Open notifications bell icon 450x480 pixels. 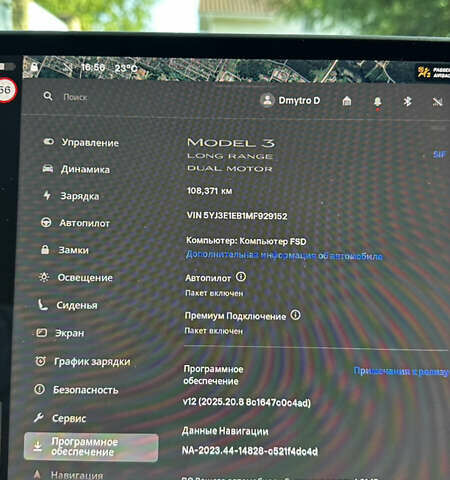pos(377,101)
